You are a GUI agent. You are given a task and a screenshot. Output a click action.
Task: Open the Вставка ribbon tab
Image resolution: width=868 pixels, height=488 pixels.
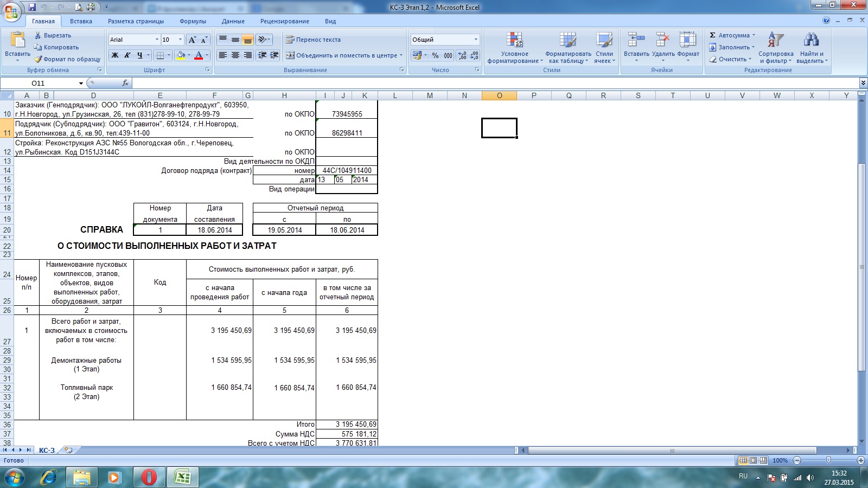[81, 21]
